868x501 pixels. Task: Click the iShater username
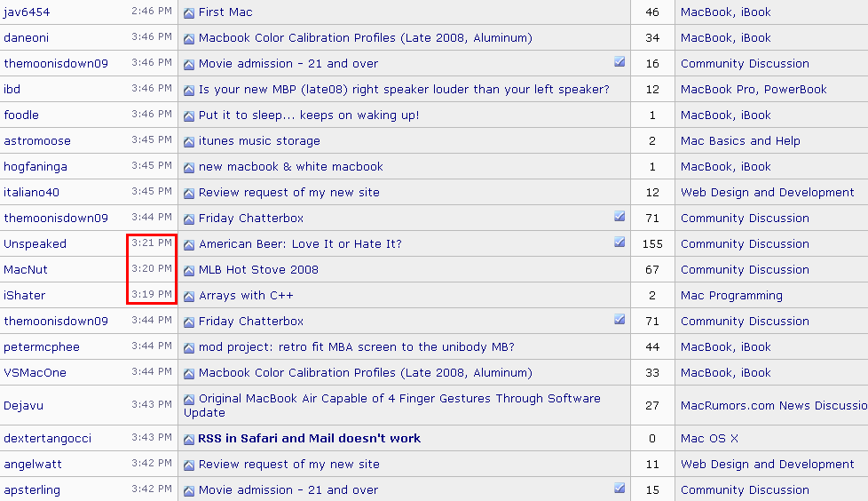[24, 296]
